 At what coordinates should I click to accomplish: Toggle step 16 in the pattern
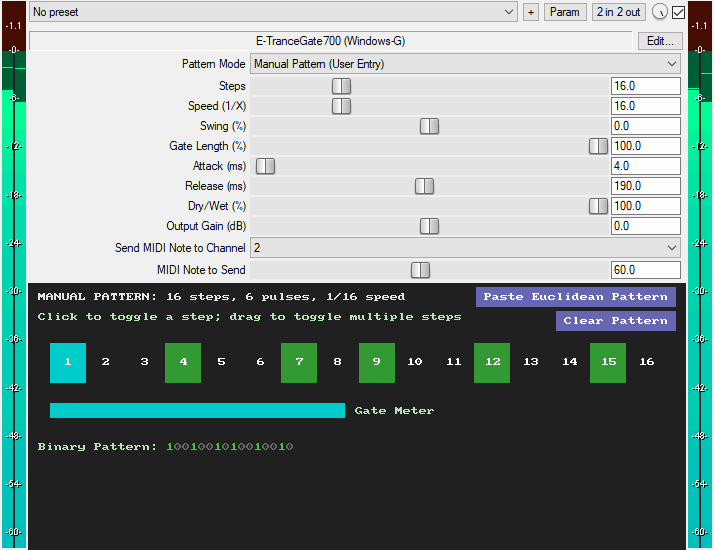pyautogui.click(x=647, y=363)
